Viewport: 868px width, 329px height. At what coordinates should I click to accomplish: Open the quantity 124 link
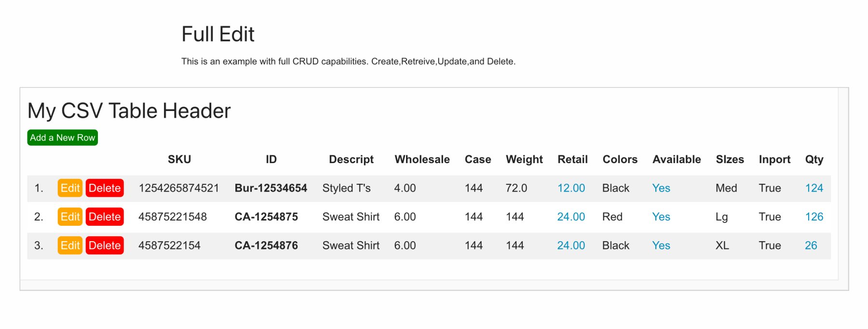(x=814, y=188)
